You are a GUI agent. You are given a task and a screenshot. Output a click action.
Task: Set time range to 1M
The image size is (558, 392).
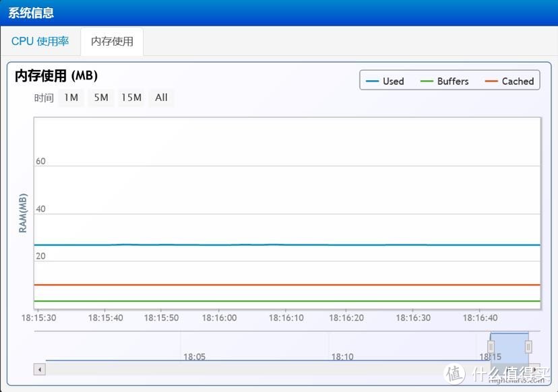[x=71, y=98]
